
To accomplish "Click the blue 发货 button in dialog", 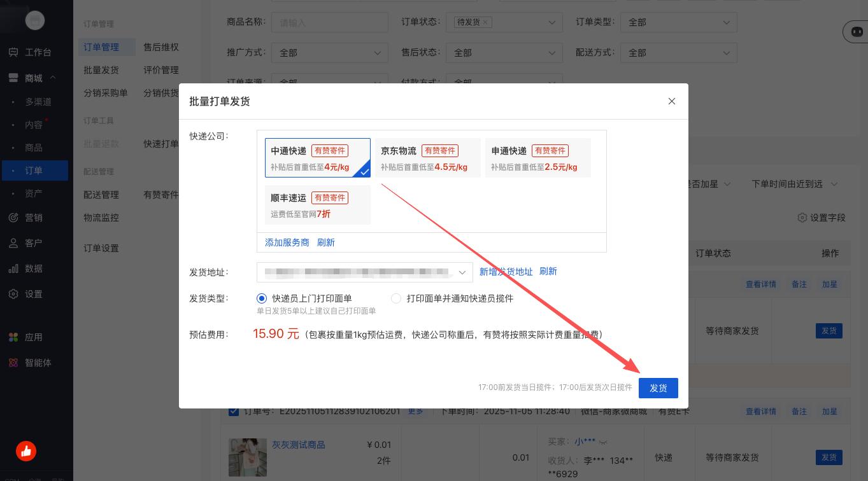I will tap(658, 388).
